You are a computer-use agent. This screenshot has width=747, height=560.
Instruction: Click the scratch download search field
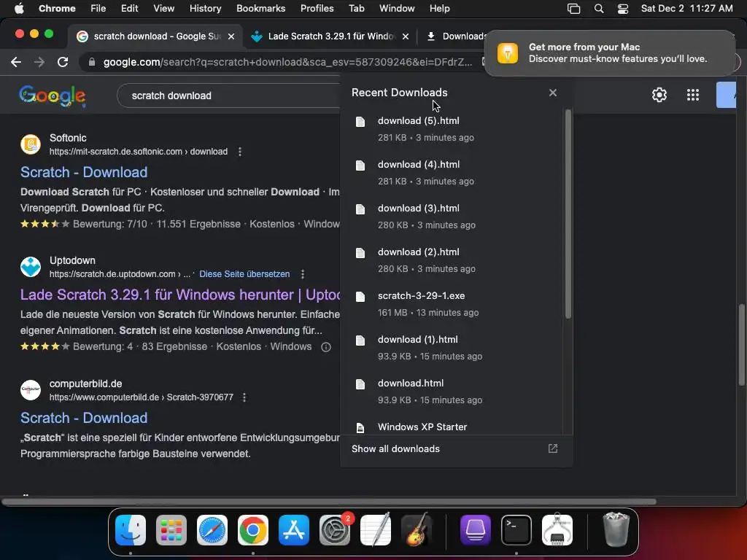[228, 96]
